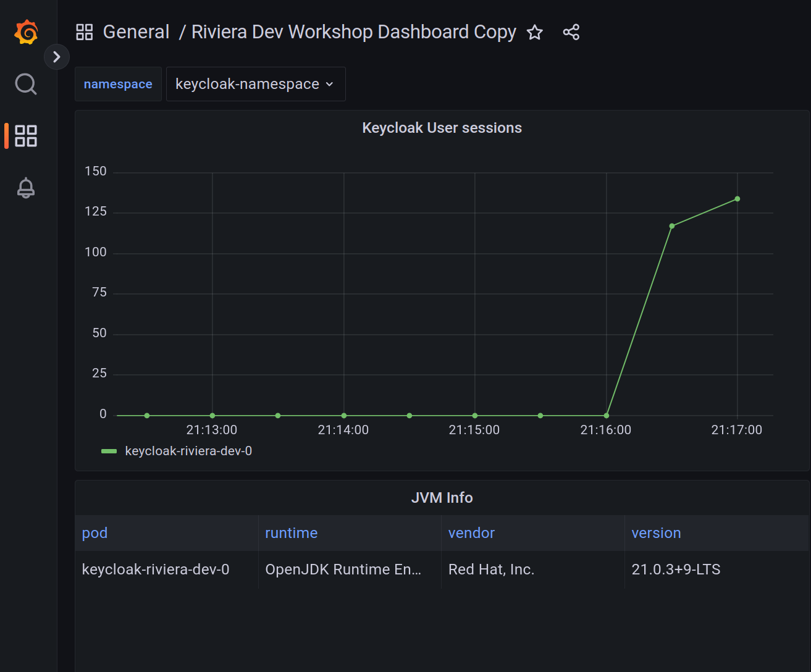
Task: Open the keycloak-namespace dropdown
Action: pyautogui.click(x=256, y=84)
